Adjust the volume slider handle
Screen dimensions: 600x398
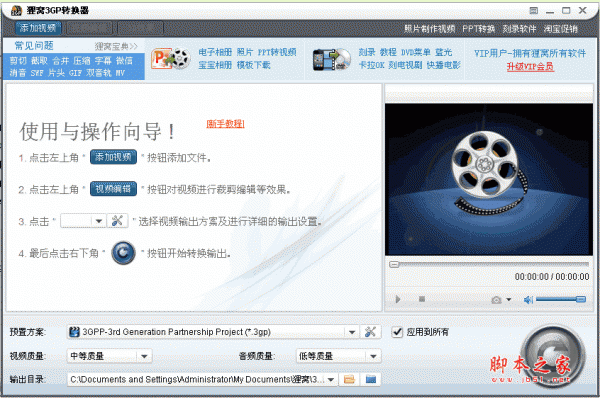point(581,299)
